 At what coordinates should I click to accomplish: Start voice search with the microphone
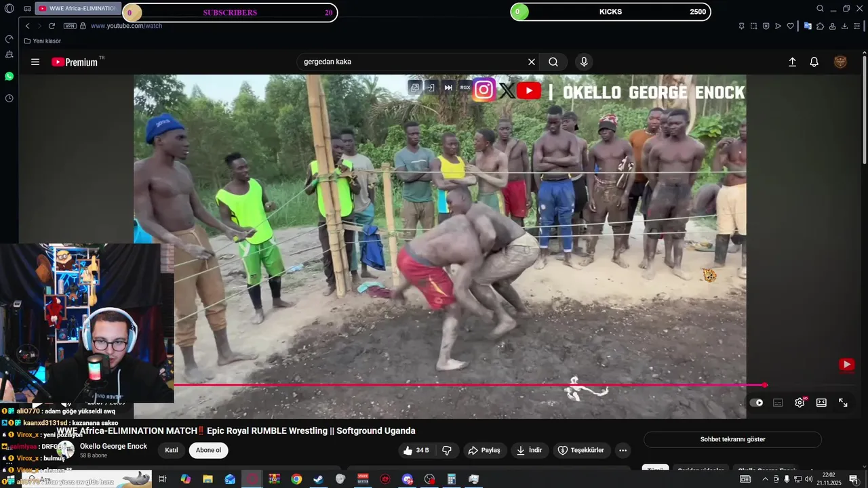click(584, 62)
